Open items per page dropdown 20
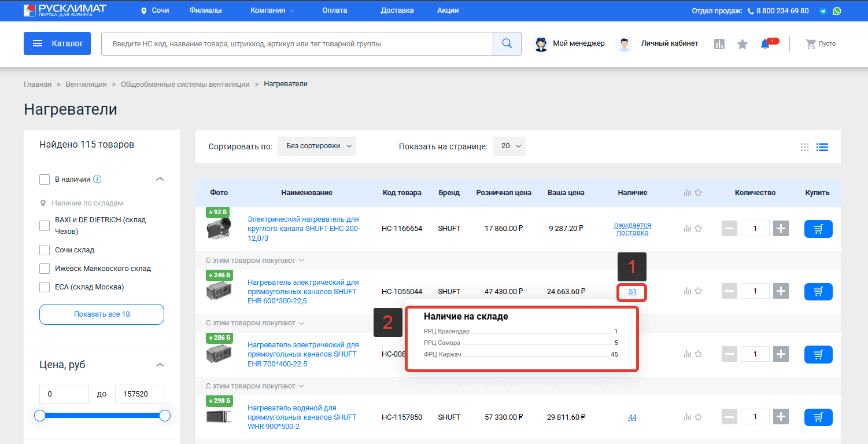 click(509, 146)
